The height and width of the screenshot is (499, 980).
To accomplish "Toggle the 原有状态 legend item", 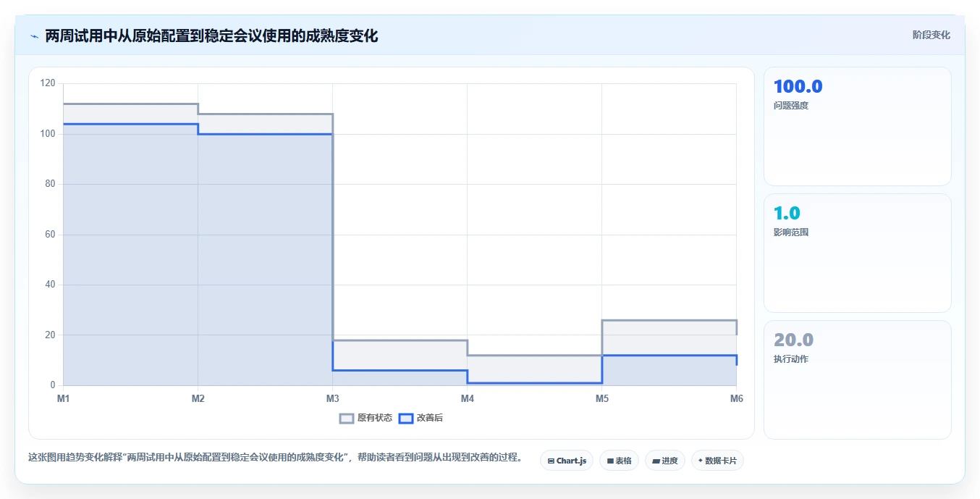I will point(366,418).
